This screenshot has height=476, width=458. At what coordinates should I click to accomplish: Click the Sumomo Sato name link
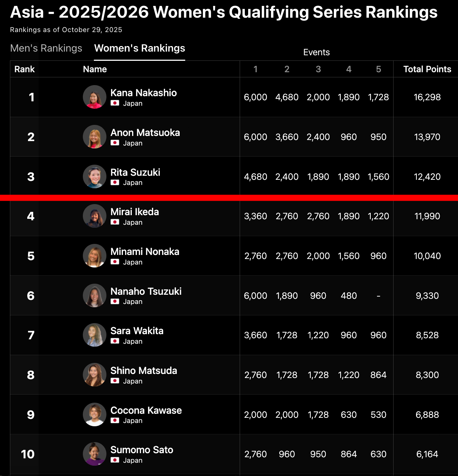142,450
